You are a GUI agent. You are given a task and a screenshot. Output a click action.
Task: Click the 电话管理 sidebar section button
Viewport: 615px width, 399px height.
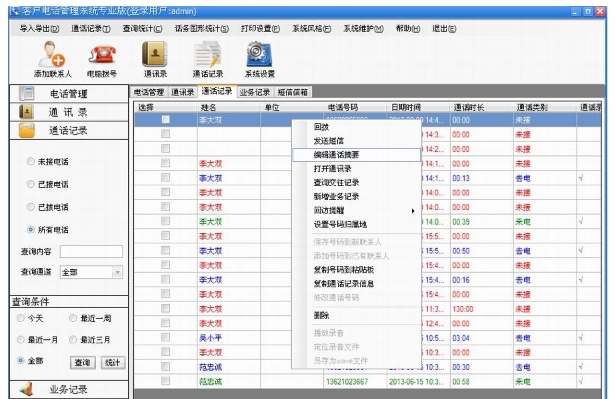69,93
